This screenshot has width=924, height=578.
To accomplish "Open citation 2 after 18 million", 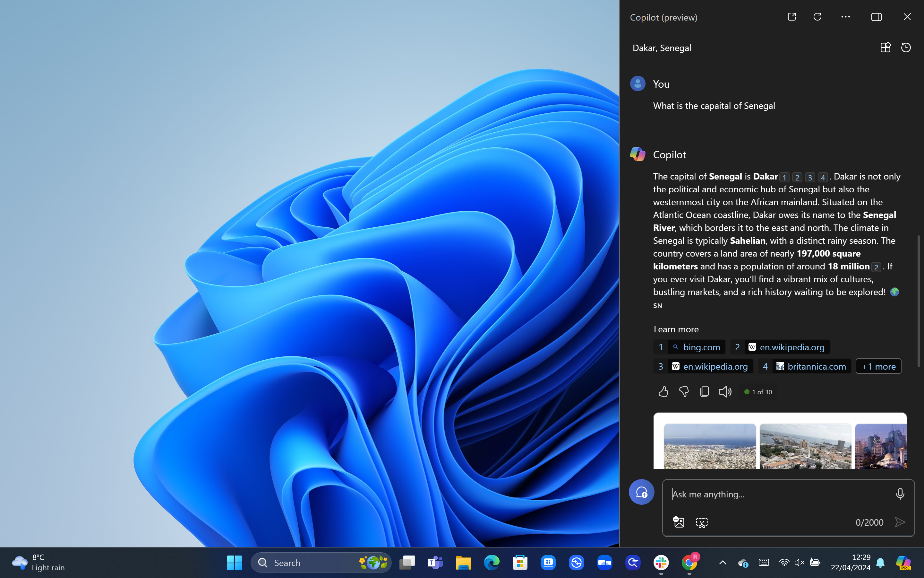I will 876,267.
